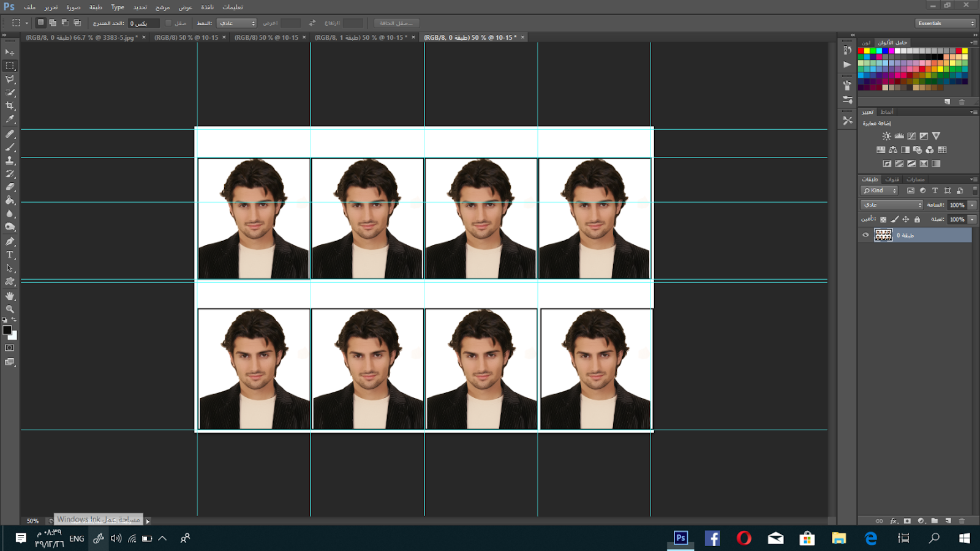Click the Refine Edge (صقل الحافة) button
This screenshot has width=980, height=551.
[x=396, y=23]
